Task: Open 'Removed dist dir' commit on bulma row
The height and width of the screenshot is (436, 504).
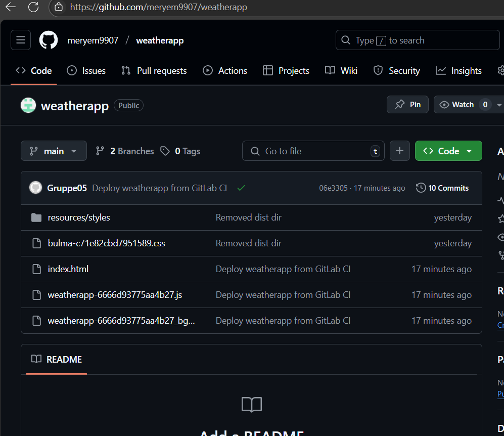Action: (249, 243)
